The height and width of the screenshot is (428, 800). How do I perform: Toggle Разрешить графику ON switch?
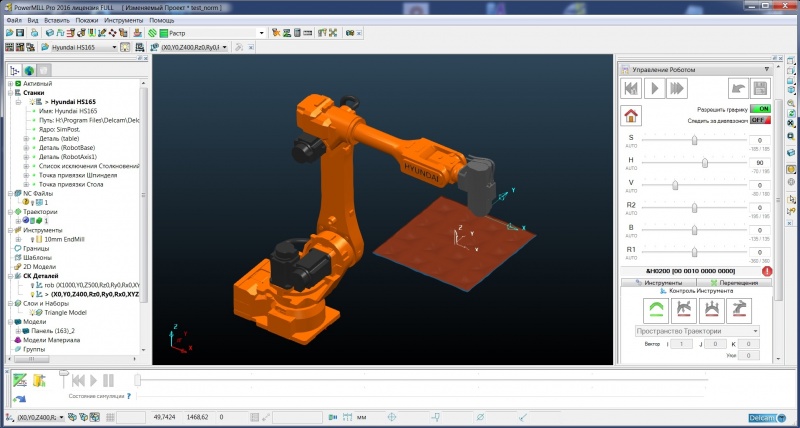point(760,109)
